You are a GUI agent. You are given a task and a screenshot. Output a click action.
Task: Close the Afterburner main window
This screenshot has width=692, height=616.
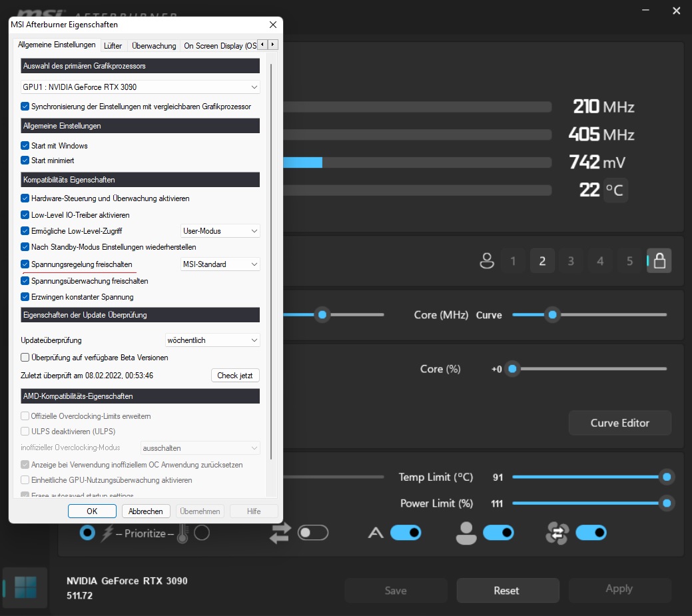[676, 11]
